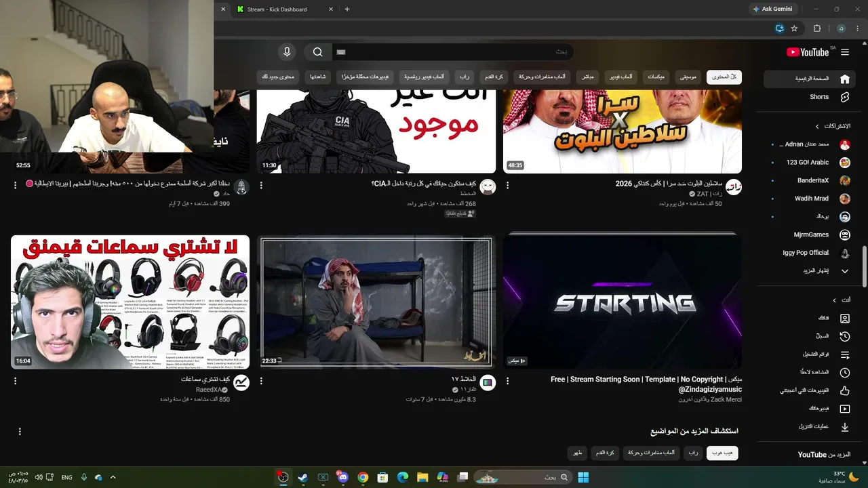
Task: Open File Explorer from the taskbar
Action: (x=422, y=477)
